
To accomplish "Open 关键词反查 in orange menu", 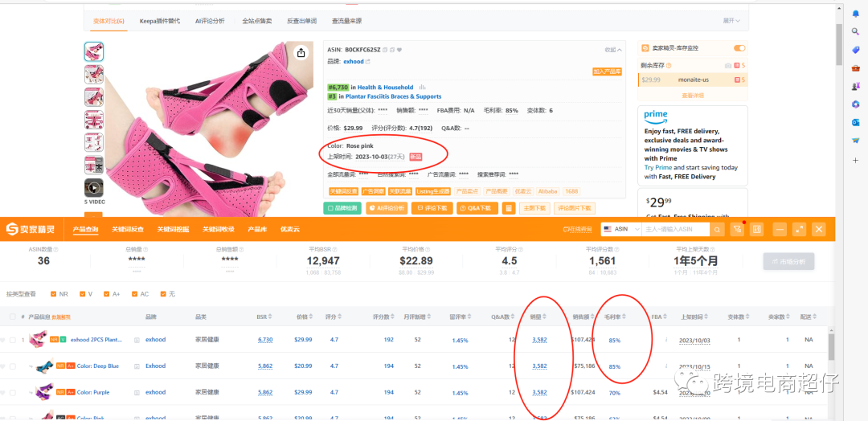I will click(x=127, y=230).
